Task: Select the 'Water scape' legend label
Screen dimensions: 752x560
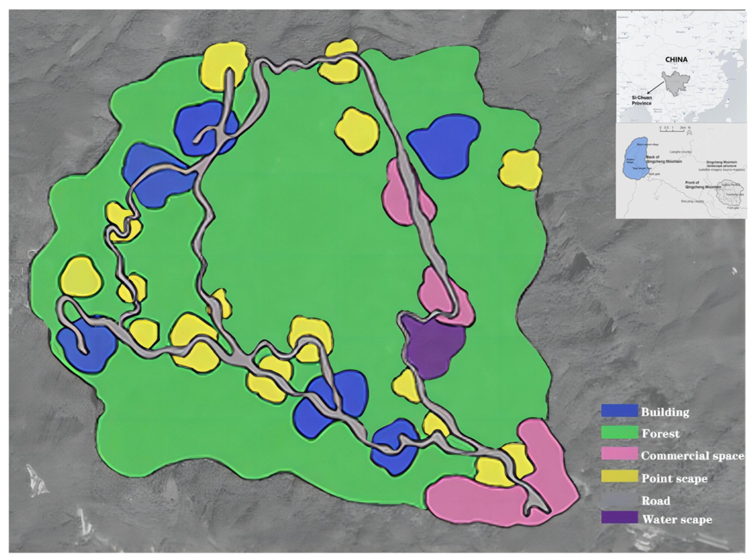Action: pos(677,519)
